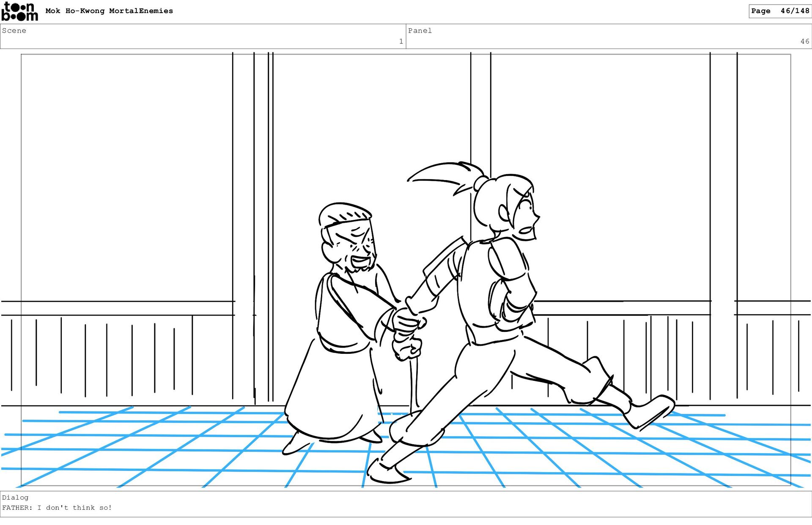The image size is (812, 525).
Task: Click panel number 46 value
Action: click(x=804, y=41)
